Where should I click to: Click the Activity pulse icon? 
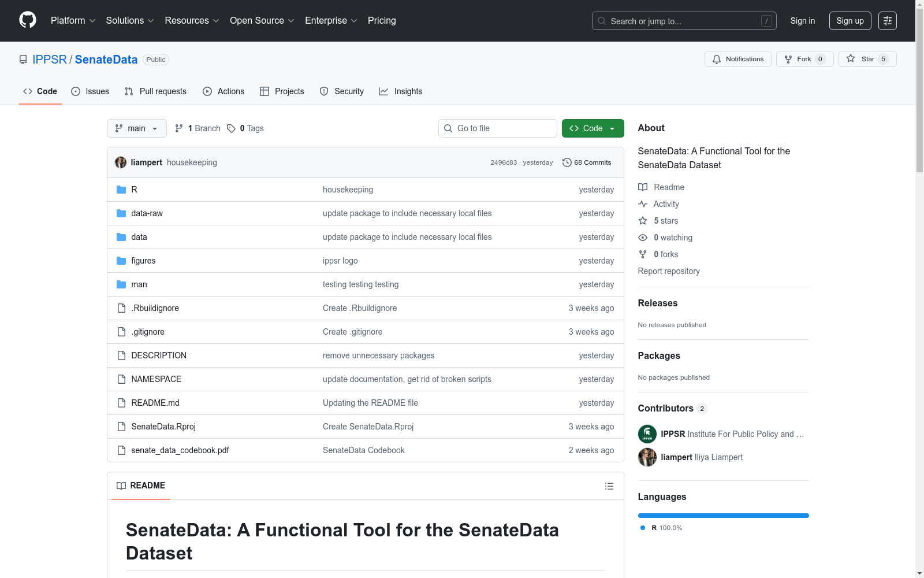pyautogui.click(x=643, y=204)
